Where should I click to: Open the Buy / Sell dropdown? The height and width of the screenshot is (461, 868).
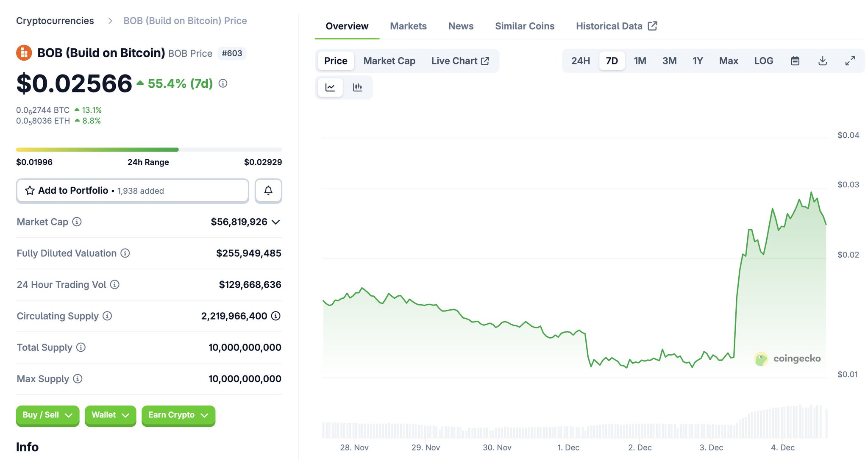click(x=47, y=415)
